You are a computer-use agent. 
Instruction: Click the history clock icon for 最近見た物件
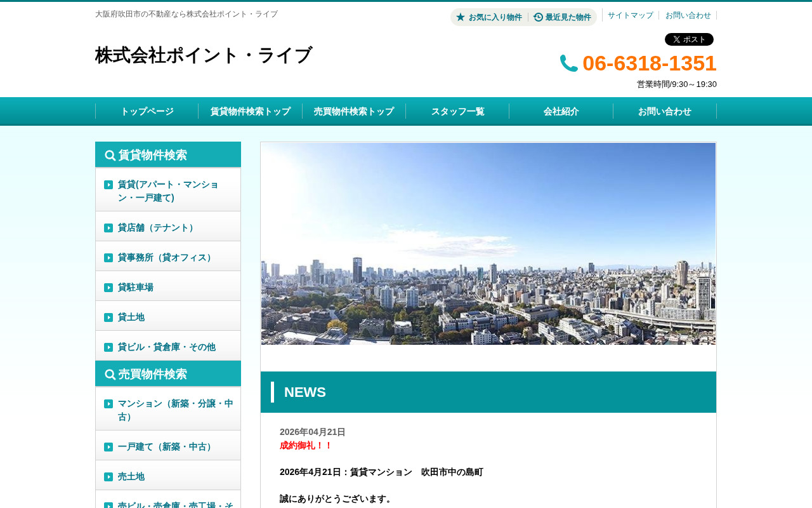pyautogui.click(x=538, y=17)
